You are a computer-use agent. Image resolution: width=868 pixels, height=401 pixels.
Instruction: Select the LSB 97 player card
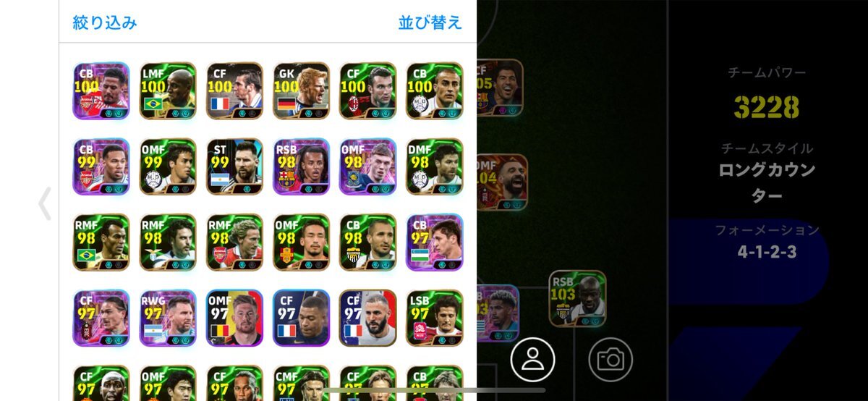pyautogui.click(x=435, y=318)
